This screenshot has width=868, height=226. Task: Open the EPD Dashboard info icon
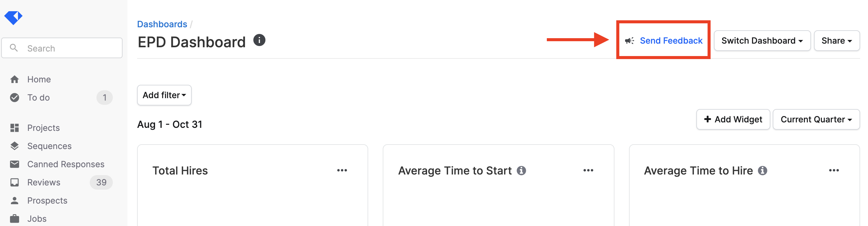pos(259,40)
